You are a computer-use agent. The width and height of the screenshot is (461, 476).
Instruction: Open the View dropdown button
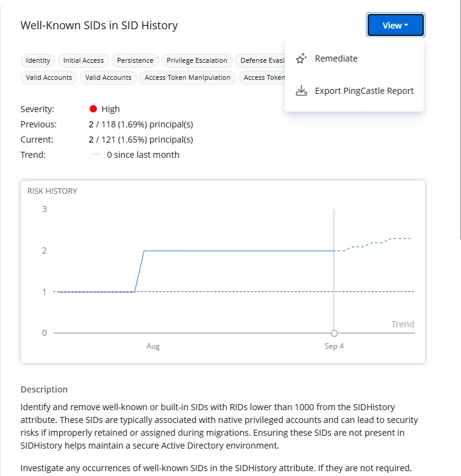pos(395,26)
